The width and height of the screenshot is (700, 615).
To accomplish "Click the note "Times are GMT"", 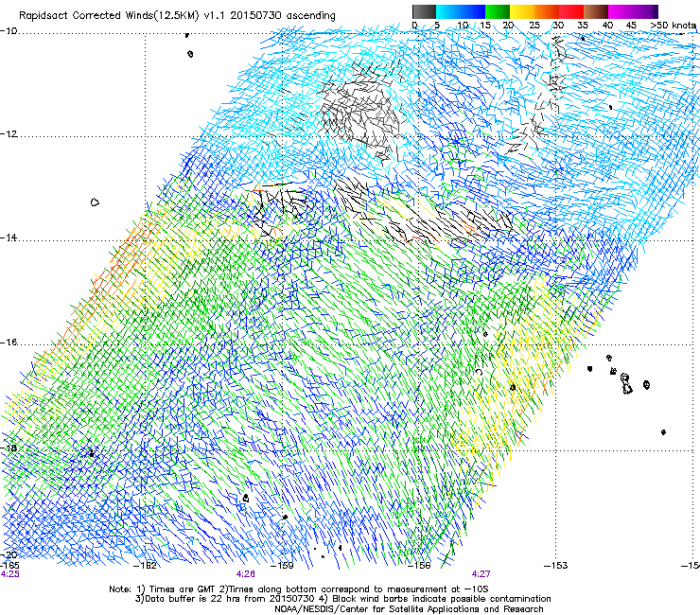I will coord(184,589).
